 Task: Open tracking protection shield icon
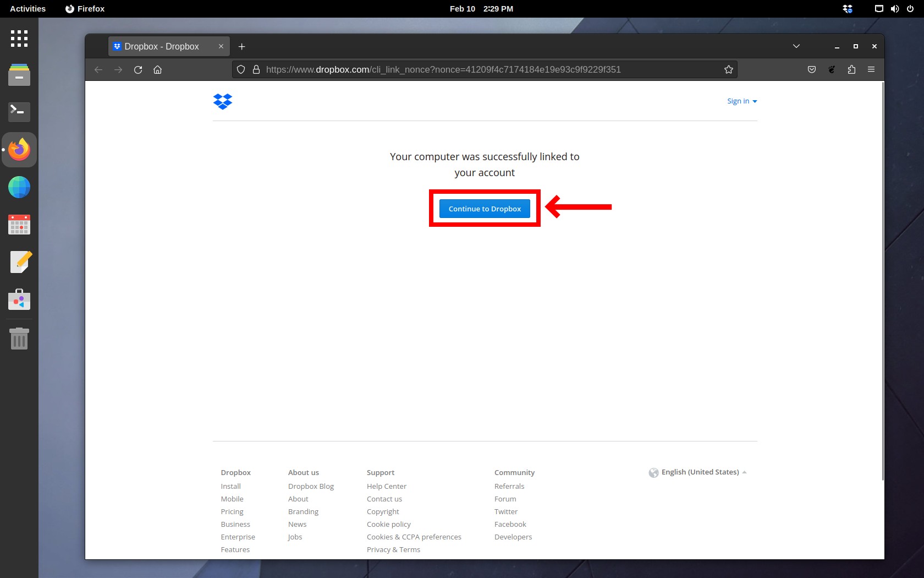(241, 69)
